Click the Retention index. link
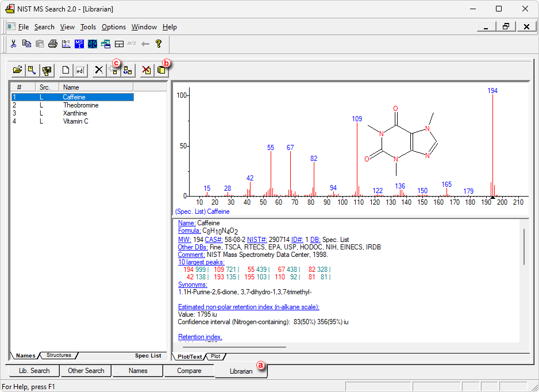The image size is (539, 392). click(x=200, y=337)
